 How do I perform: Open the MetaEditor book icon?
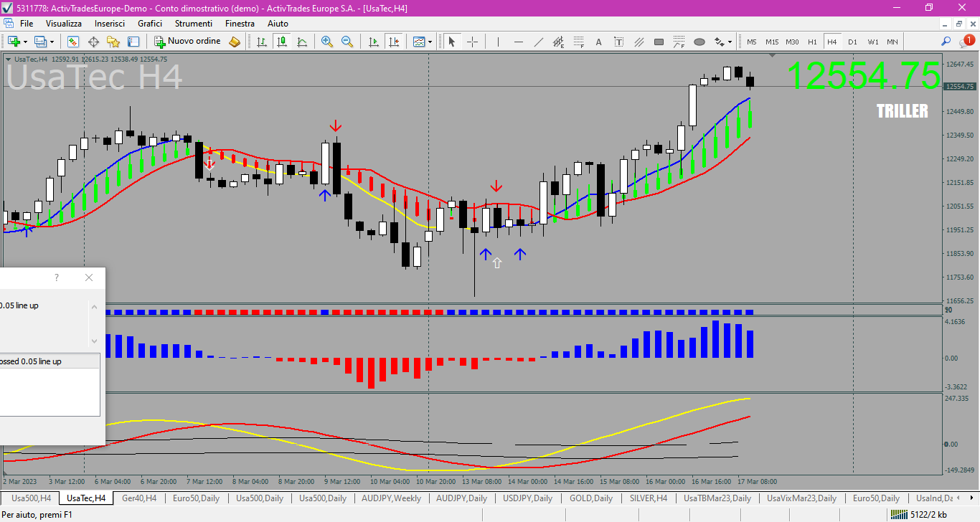coord(235,42)
